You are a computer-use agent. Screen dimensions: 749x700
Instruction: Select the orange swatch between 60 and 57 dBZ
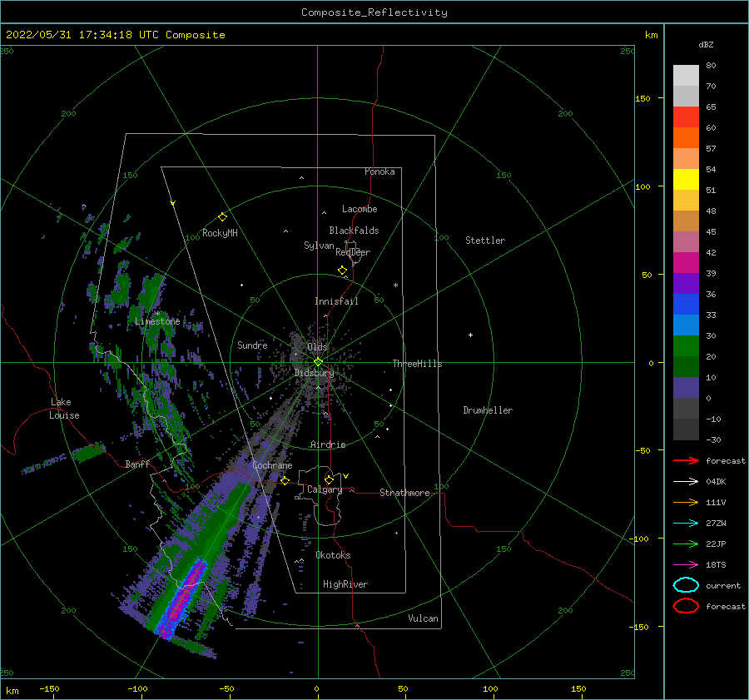pos(686,137)
